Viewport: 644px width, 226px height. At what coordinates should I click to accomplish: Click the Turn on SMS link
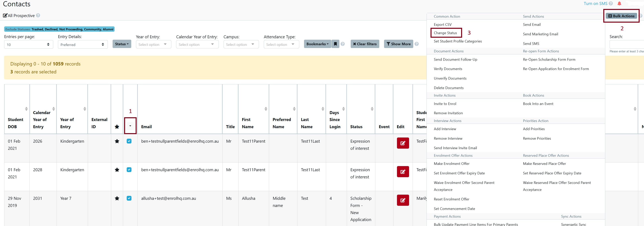click(x=595, y=4)
